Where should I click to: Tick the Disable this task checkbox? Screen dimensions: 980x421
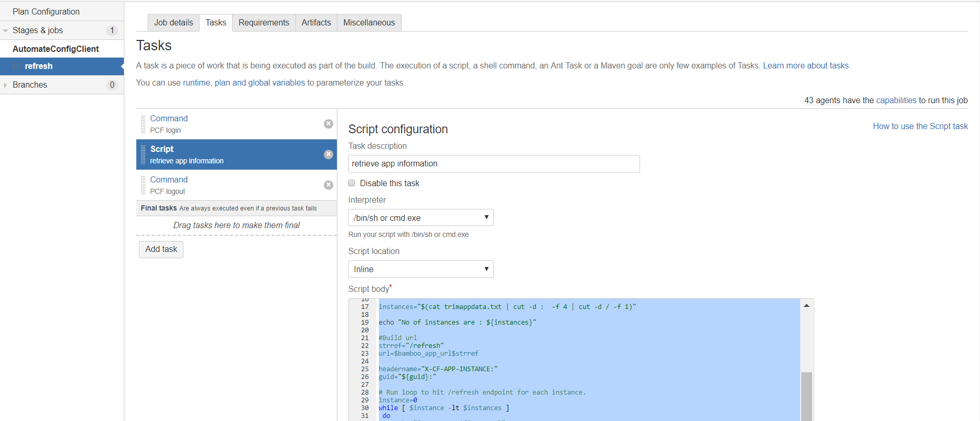352,183
